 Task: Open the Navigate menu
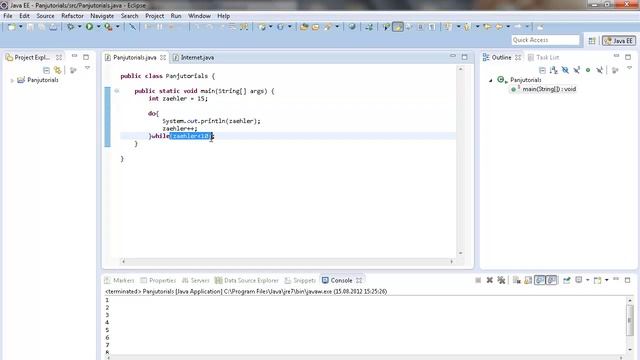(102, 16)
